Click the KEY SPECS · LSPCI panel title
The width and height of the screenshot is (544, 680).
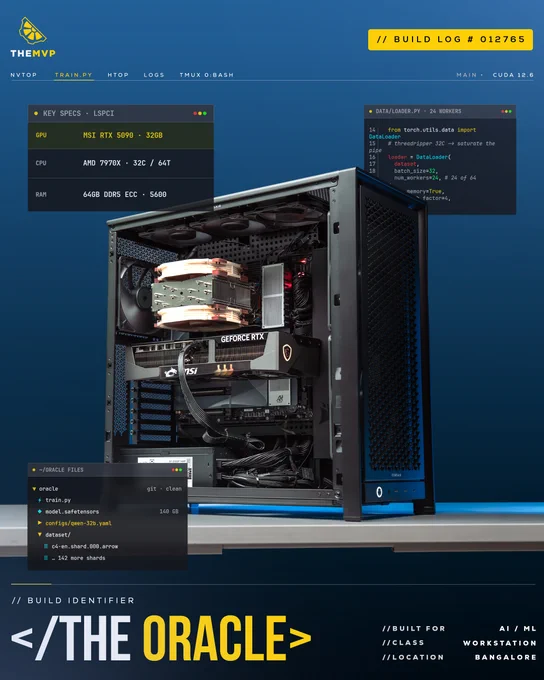pyautogui.click(x=78, y=113)
